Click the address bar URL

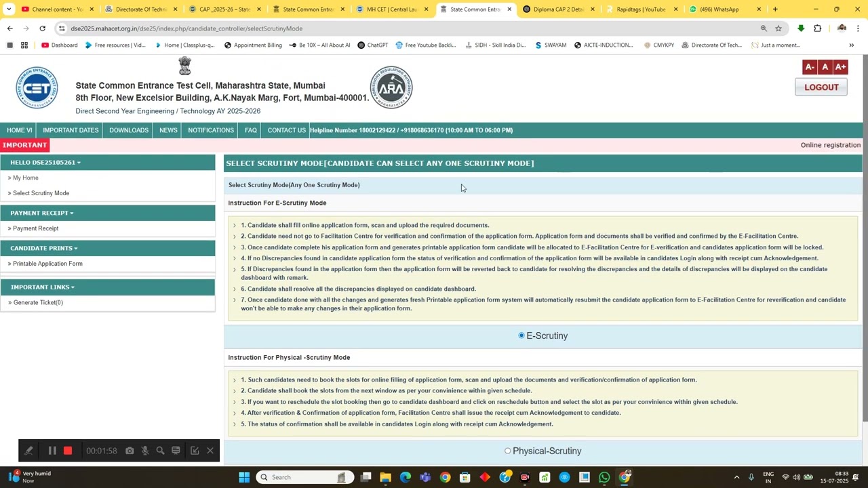pos(186,28)
